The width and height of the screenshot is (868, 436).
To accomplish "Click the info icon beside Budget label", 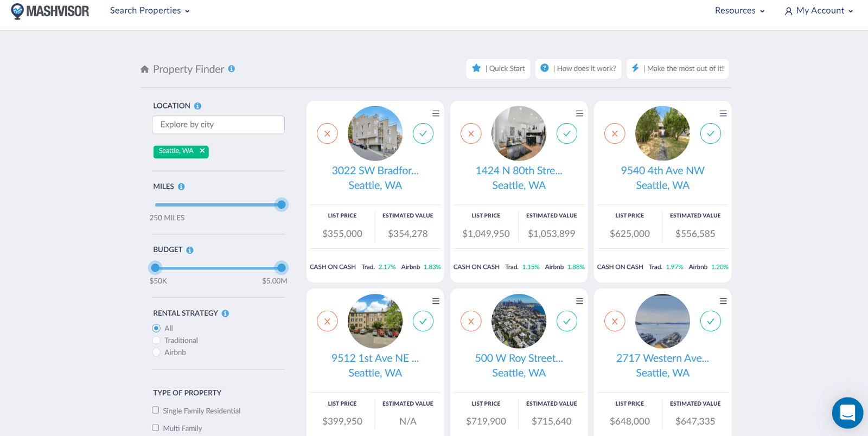I will click(190, 250).
